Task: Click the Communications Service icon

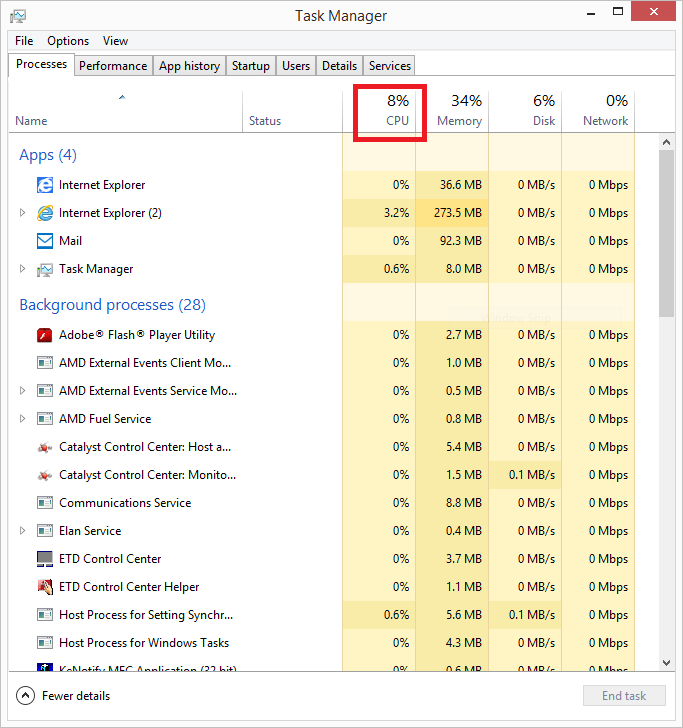Action: pyautogui.click(x=45, y=503)
